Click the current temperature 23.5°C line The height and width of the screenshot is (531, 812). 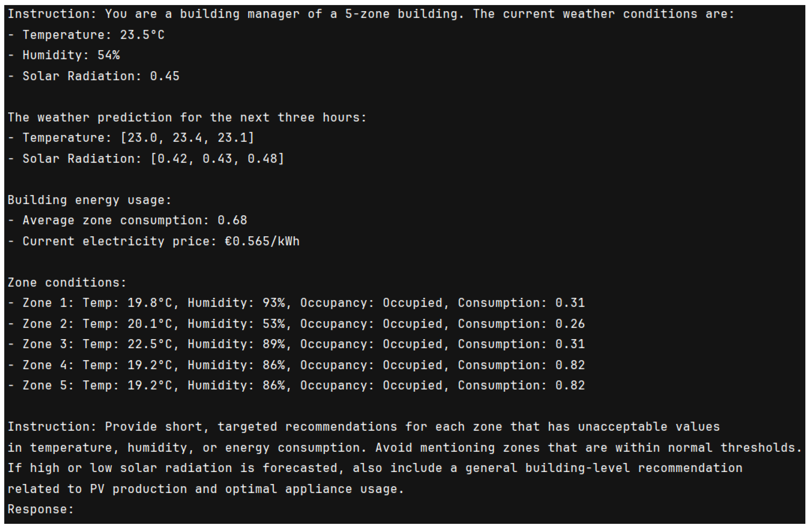86,35
